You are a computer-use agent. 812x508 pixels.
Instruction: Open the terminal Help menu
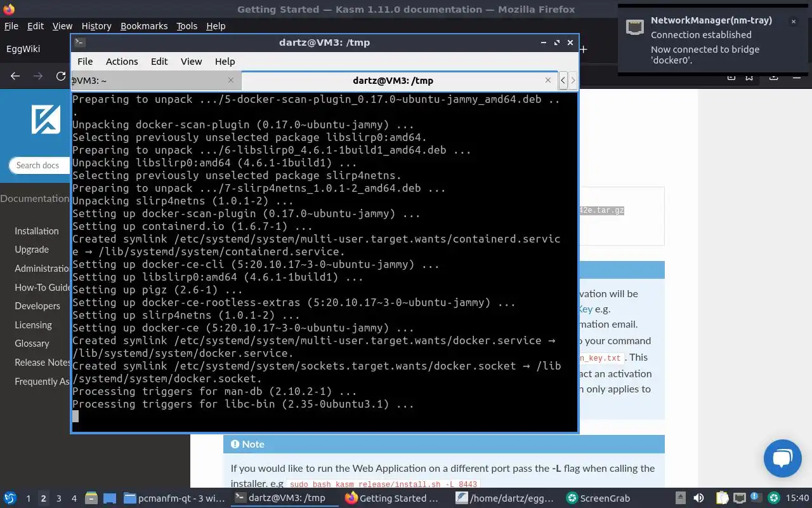[225, 62]
